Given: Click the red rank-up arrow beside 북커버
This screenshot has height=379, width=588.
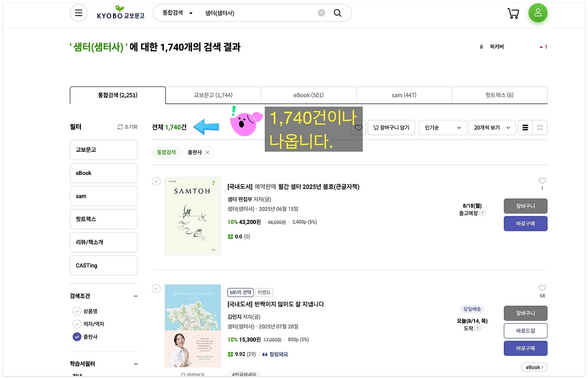Looking at the screenshot, I should pyautogui.click(x=541, y=47).
